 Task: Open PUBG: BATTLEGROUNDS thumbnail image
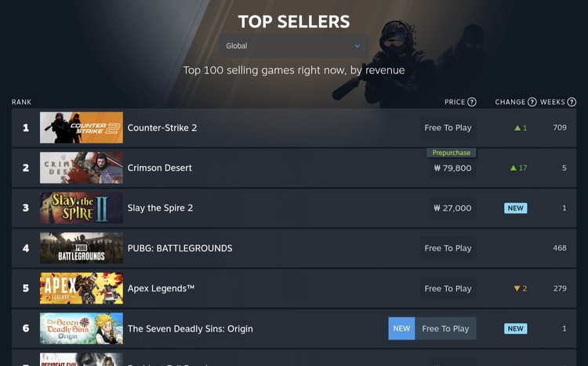coord(82,248)
